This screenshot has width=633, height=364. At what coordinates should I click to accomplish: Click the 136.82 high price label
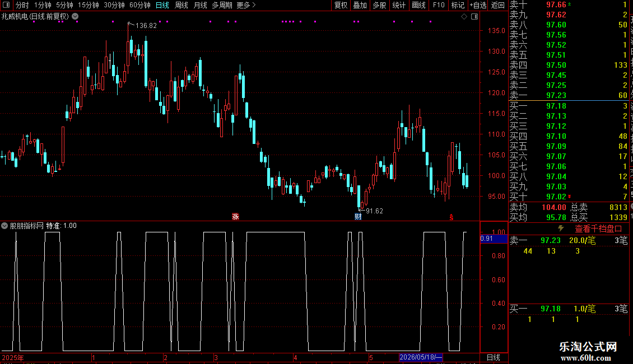[x=146, y=25]
